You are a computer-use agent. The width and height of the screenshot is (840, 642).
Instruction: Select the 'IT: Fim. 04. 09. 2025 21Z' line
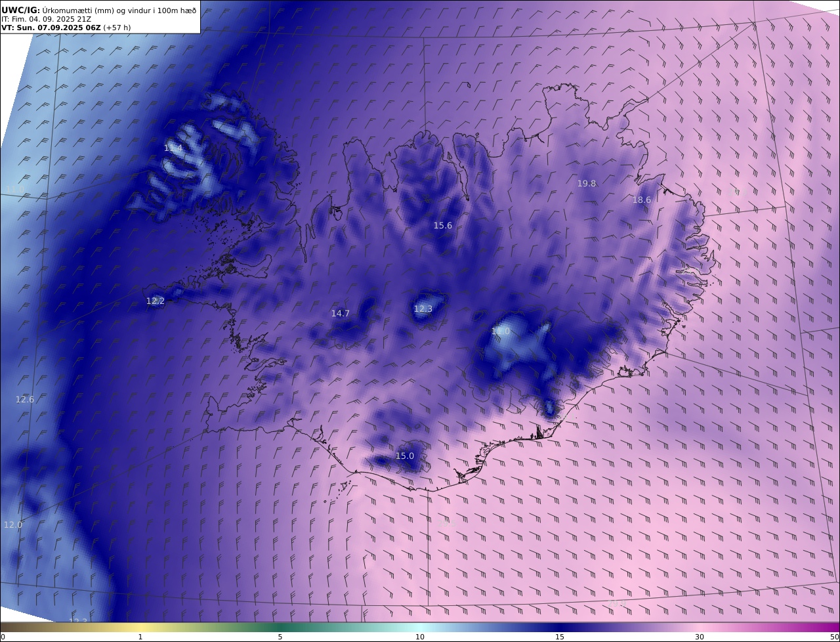coord(46,19)
